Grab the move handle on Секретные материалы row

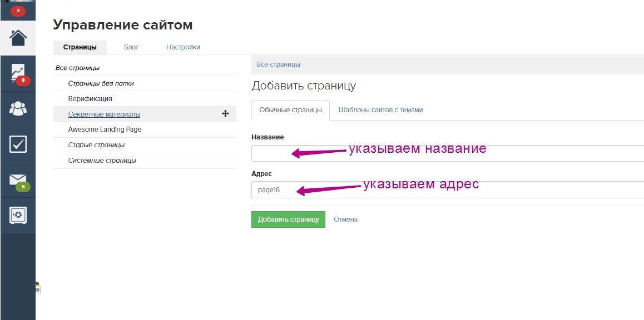click(x=225, y=114)
